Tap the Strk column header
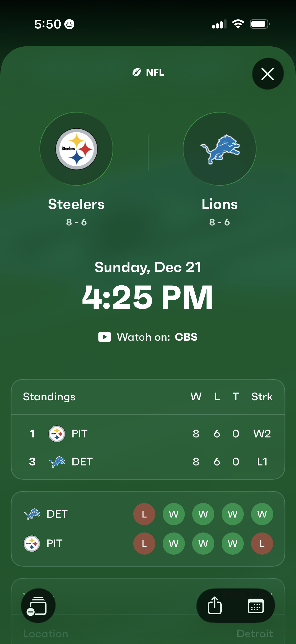 pos(262,397)
